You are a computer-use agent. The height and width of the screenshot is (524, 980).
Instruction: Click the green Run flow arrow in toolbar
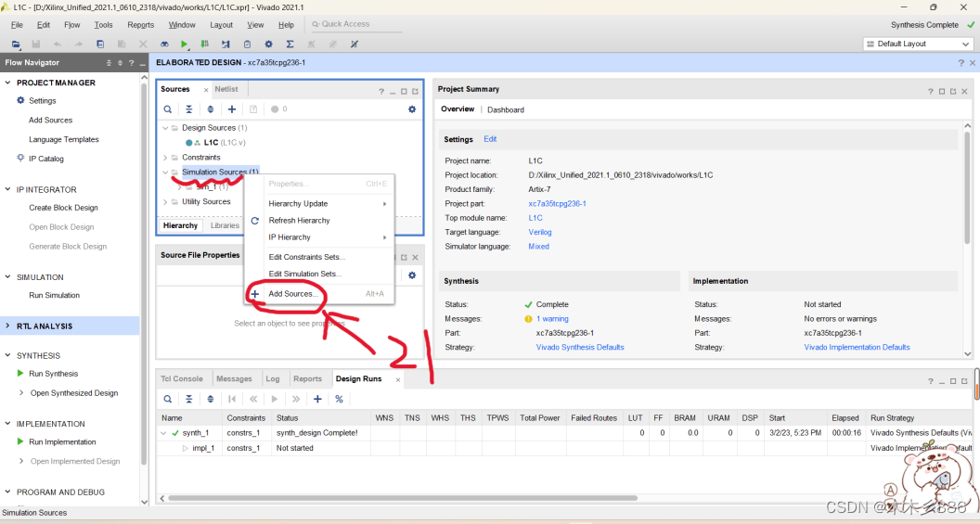coord(184,44)
